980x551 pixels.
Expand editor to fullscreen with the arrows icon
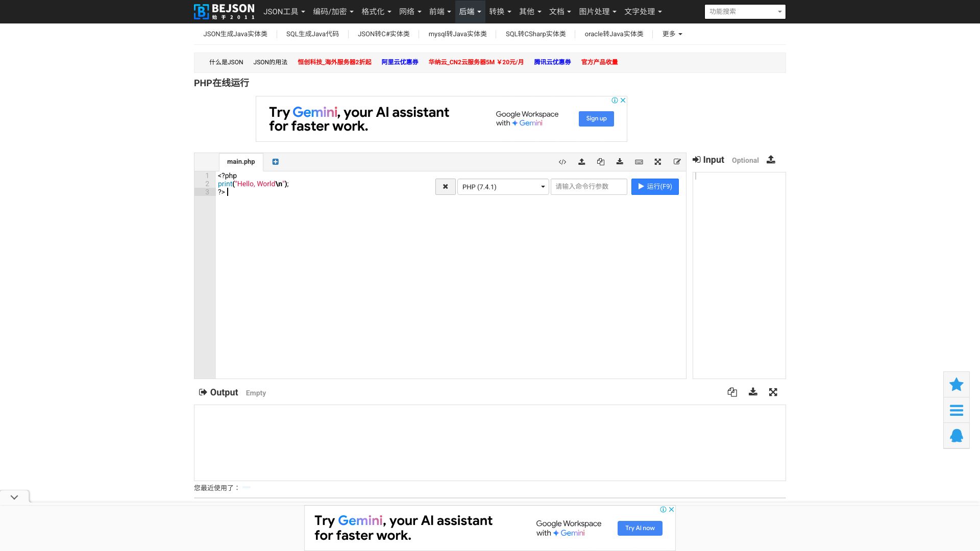coord(657,162)
